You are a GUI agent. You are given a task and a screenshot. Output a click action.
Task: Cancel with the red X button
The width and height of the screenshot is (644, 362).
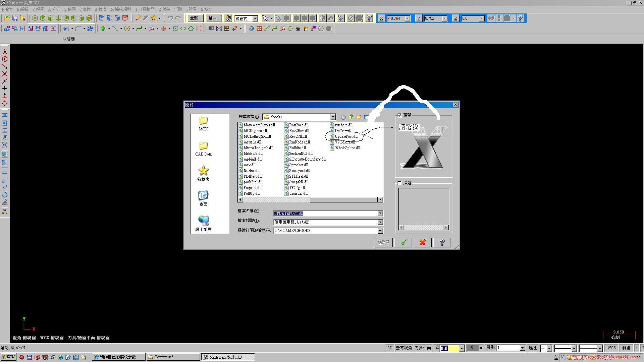[423, 242]
